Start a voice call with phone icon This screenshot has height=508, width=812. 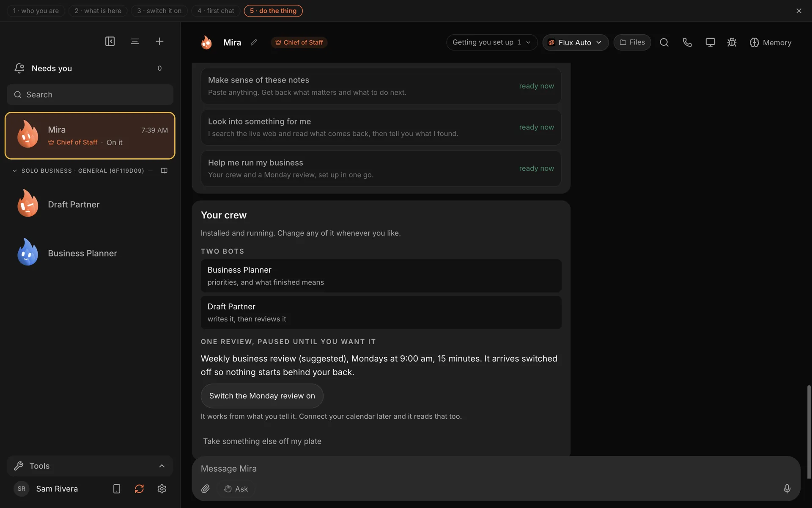687,42
